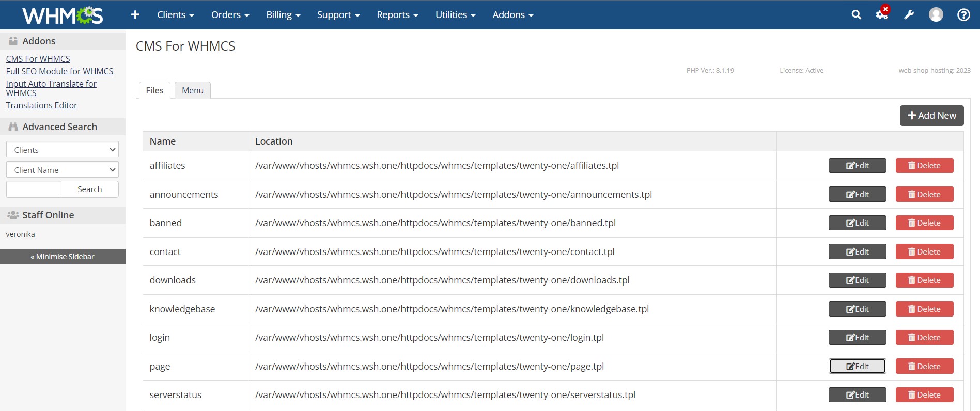This screenshot has width=980, height=411.
Task: Delete the announcements file
Action: click(924, 194)
